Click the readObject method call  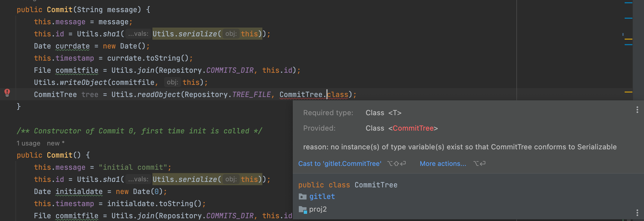159,95
